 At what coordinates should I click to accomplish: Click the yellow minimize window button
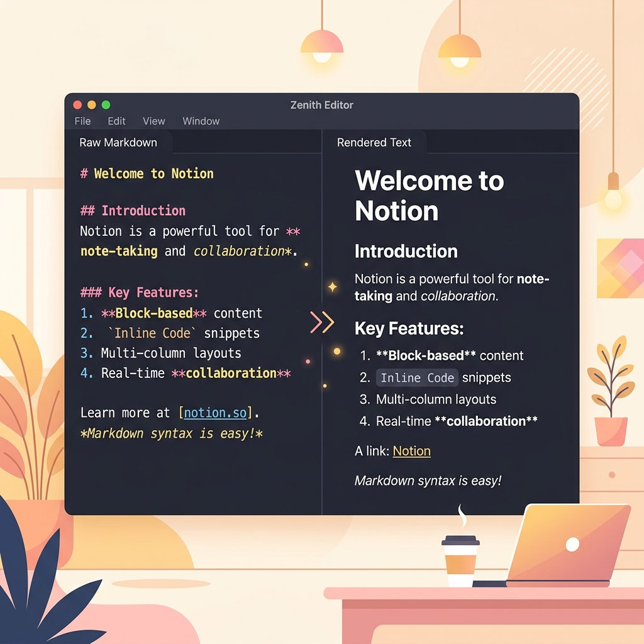92,105
